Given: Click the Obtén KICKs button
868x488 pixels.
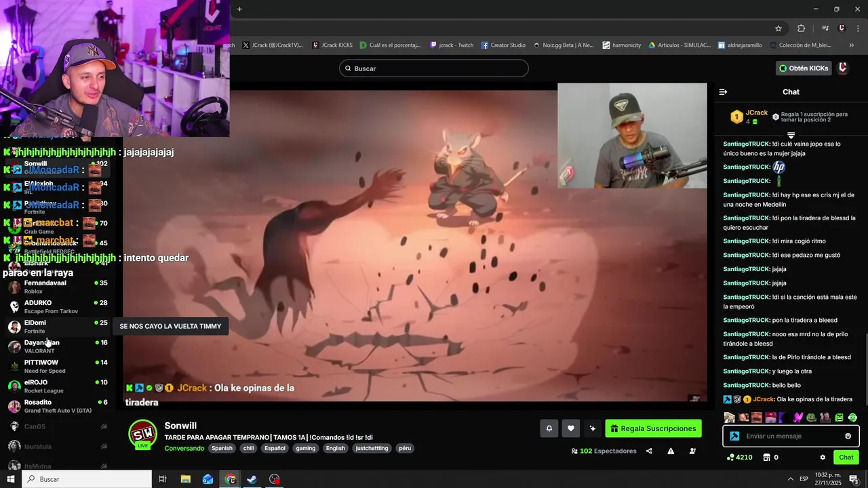Looking at the screenshot, I should [x=804, y=68].
